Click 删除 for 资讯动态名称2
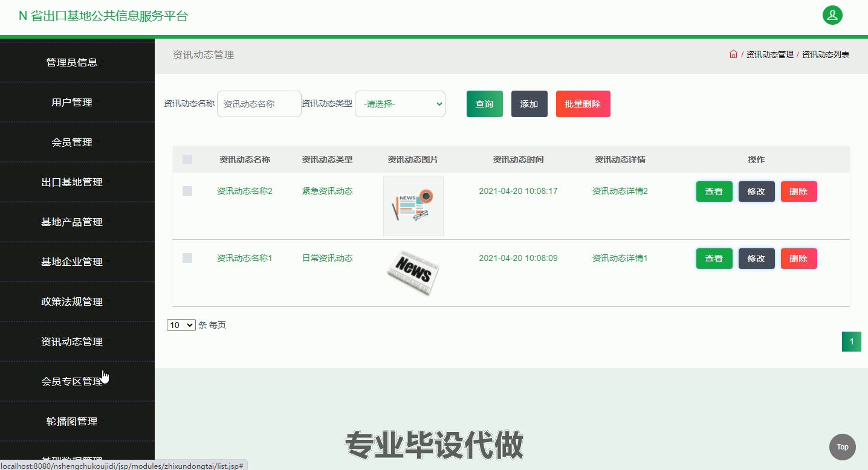The width and height of the screenshot is (868, 470). click(799, 192)
